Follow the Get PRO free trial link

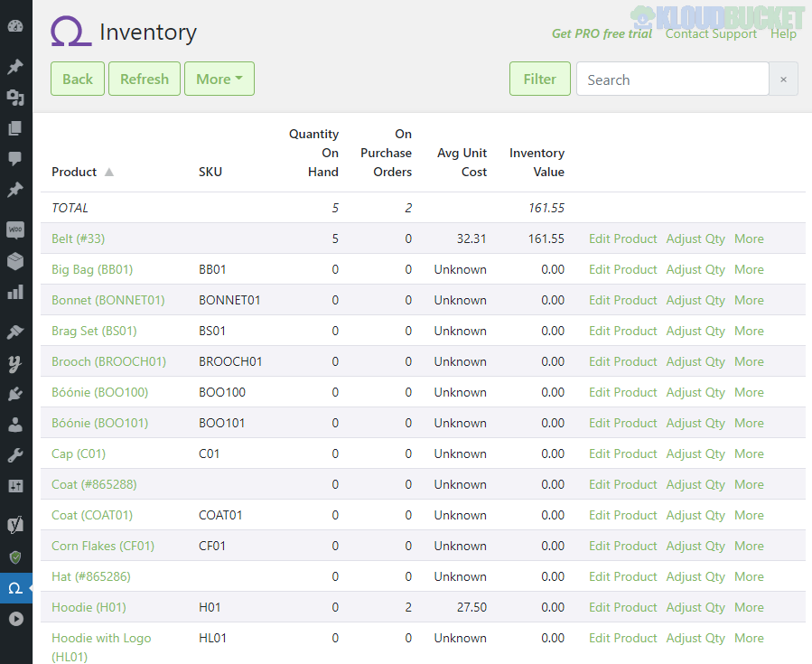pos(602,33)
